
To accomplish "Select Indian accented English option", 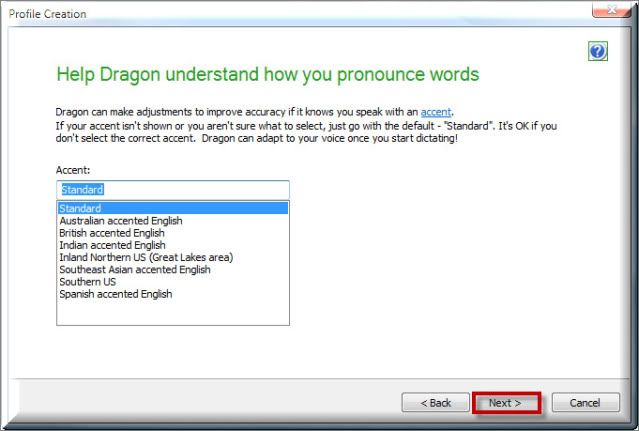I will pos(173,245).
